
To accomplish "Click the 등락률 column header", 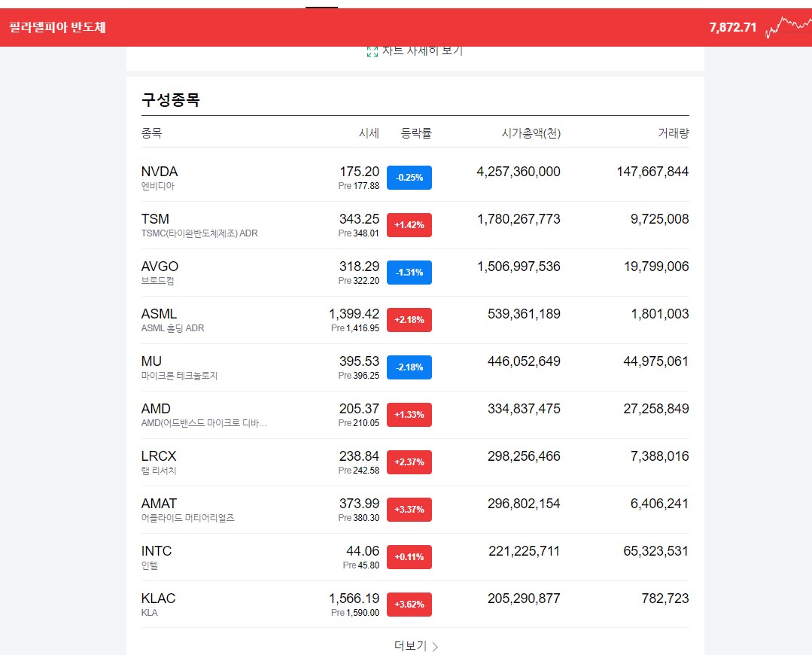I will tap(416, 133).
